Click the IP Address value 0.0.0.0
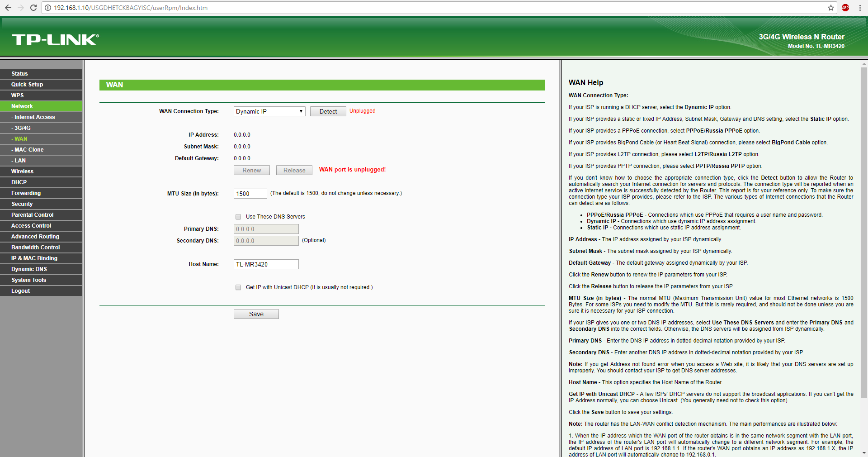Image resolution: width=868 pixels, height=457 pixels. (x=242, y=135)
